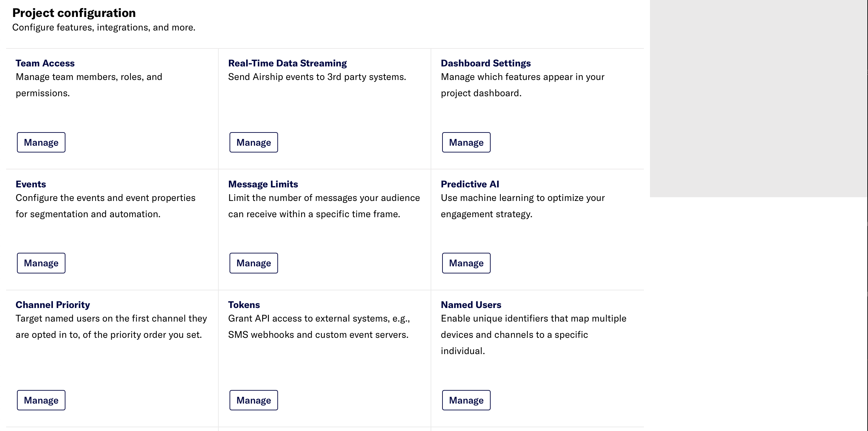Click the Project configuration page title
This screenshot has width=868, height=431.
pyautogui.click(x=74, y=13)
